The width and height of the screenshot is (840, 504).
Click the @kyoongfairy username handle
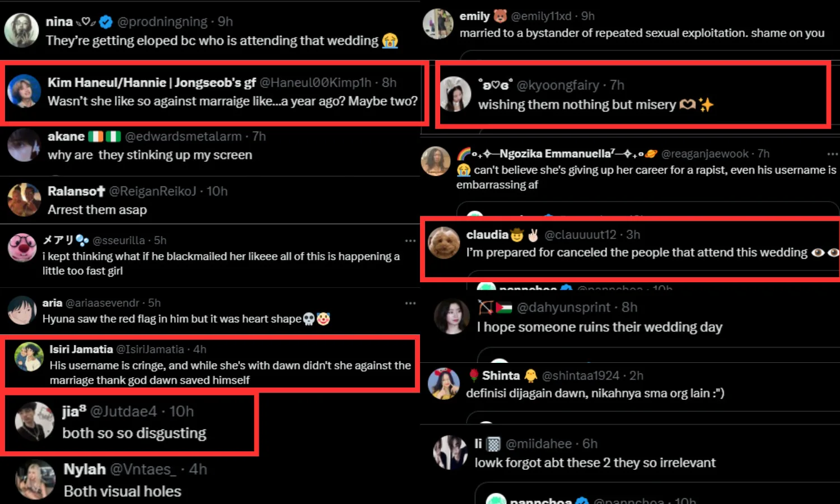coord(558,85)
